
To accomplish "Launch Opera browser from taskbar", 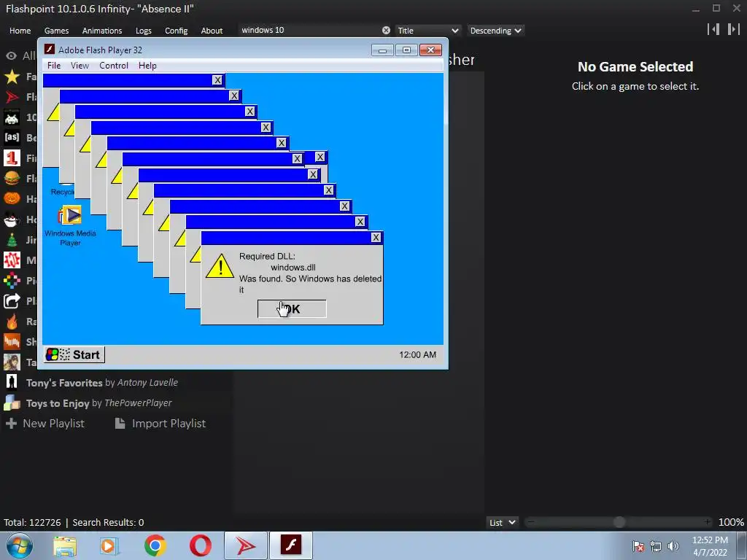I will click(x=200, y=545).
